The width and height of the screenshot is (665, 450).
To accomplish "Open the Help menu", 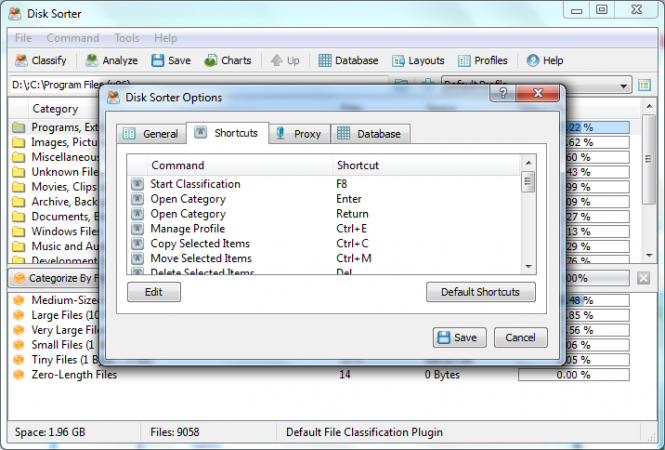I will tap(165, 38).
